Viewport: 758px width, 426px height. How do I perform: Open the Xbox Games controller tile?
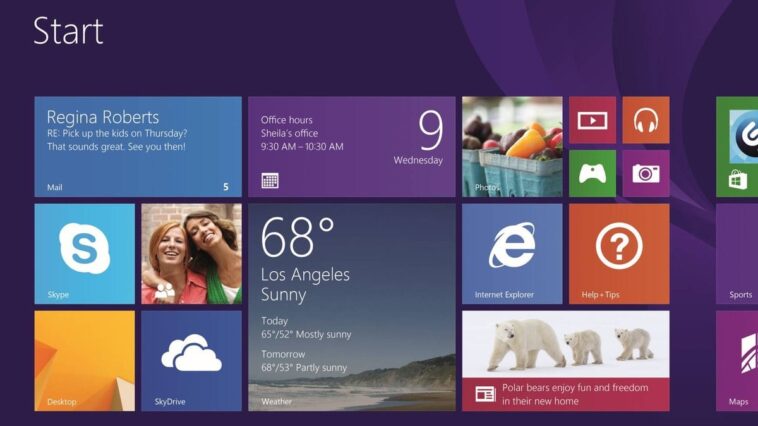pyautogui.click(x=592, y=174)
